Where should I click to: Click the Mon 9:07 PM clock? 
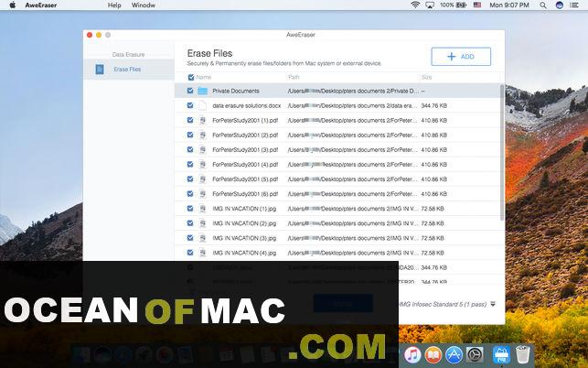click(x=509, y=5)
